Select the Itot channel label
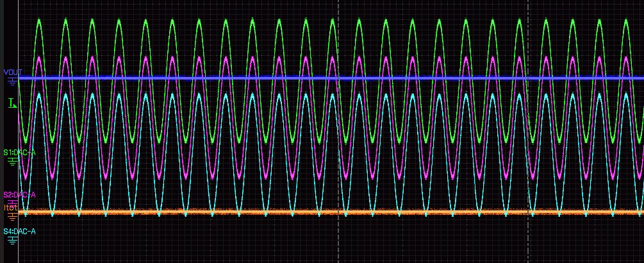 pos(11,208)
